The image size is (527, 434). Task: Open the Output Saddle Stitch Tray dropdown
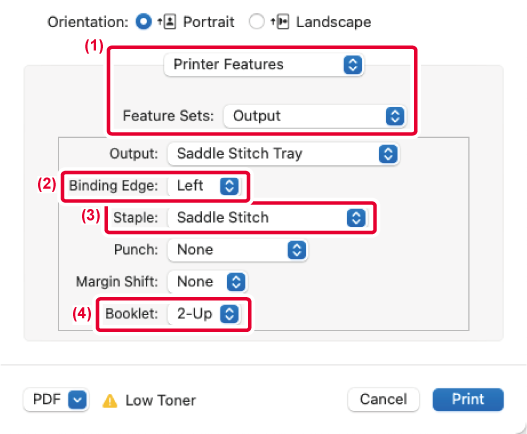(283, 154)
